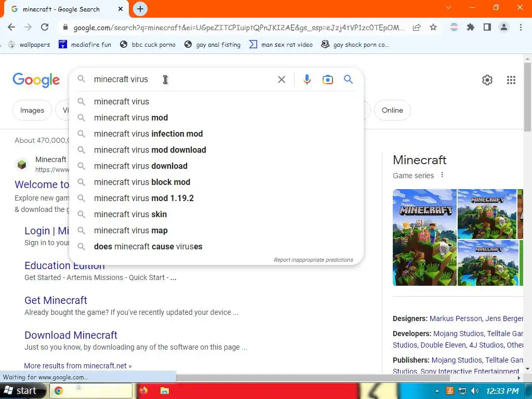Image resolution: width=532 pixels, height=399 pixels.
Task: Open Chrome three-dot menu
Action: (521, 27)
